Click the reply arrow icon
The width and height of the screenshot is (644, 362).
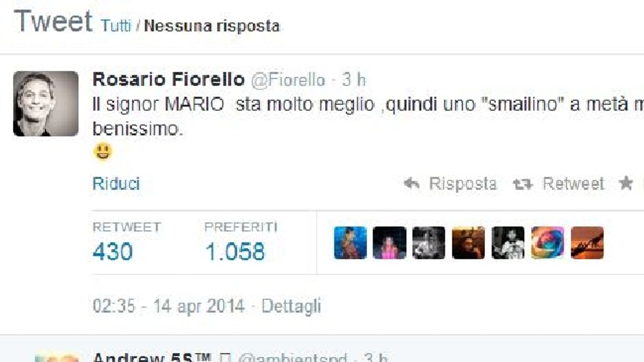[x=412, y=184]
